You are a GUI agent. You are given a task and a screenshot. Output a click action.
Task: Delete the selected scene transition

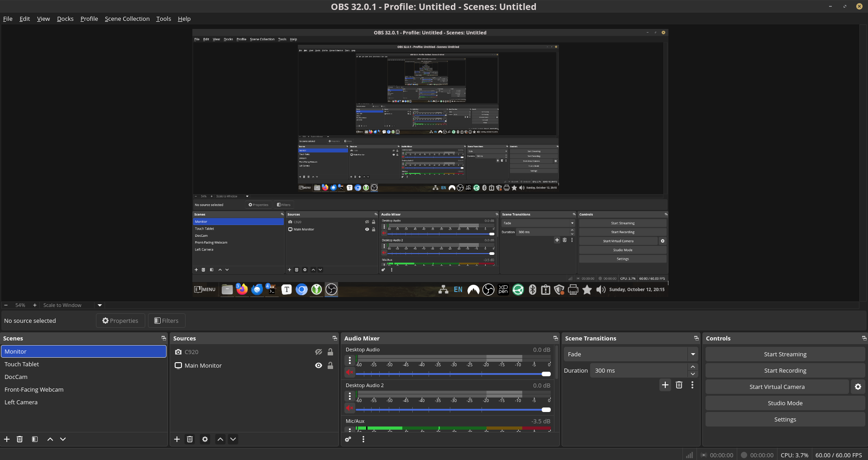(679, 385)
